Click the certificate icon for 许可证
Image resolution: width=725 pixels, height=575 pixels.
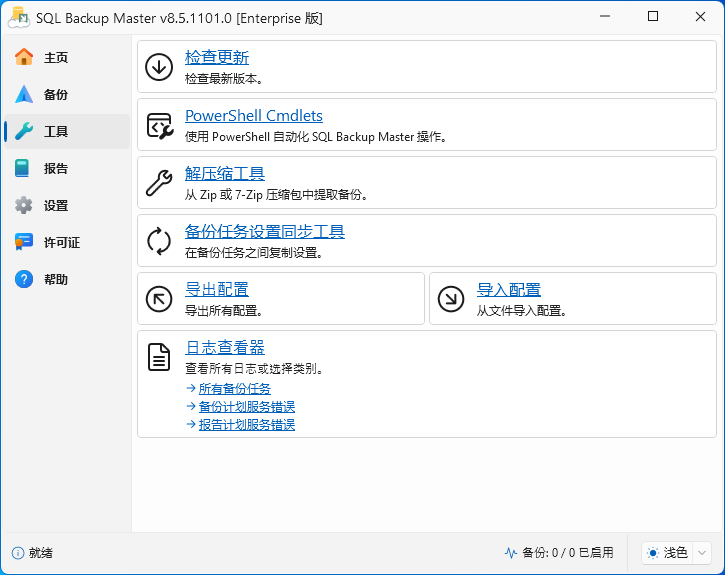(24, 242)
